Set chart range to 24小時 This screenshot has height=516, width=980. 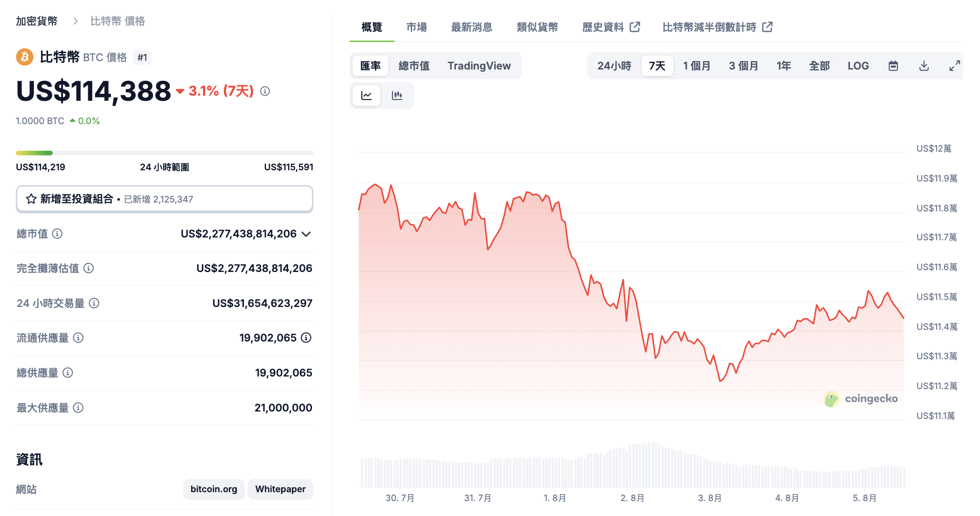(614, 66)
